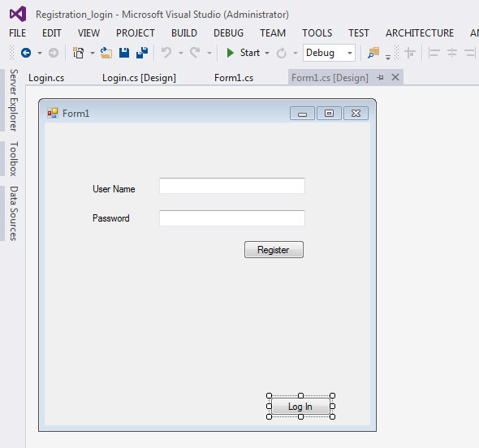Open the Navigate Backward history dropdown
The height and width of the screenshot is (448, 479).
tap(40, 53)
